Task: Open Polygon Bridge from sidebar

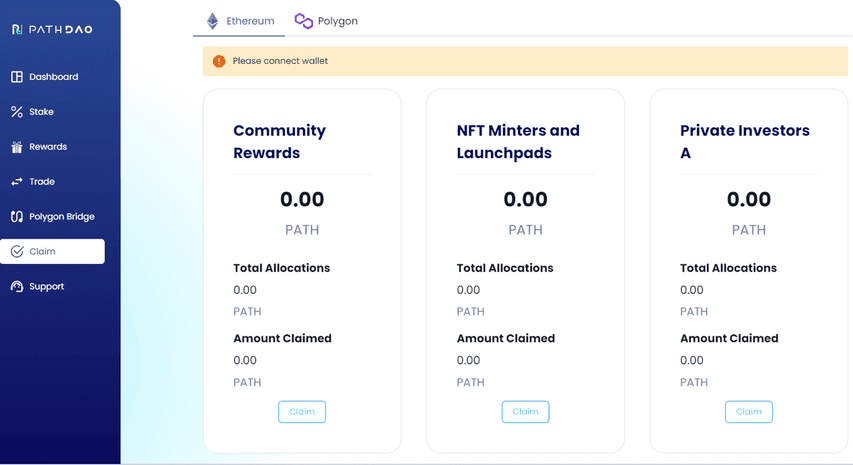Action: [53, 216]
